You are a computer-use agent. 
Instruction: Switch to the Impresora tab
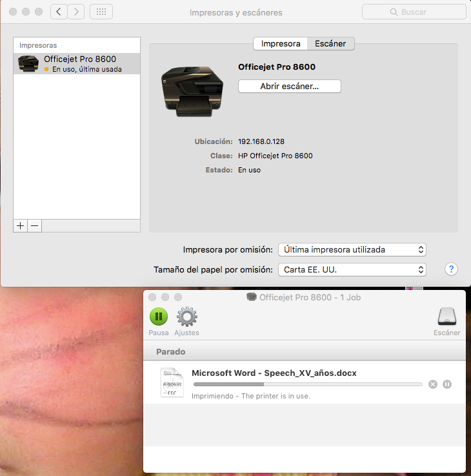point(281,44)
